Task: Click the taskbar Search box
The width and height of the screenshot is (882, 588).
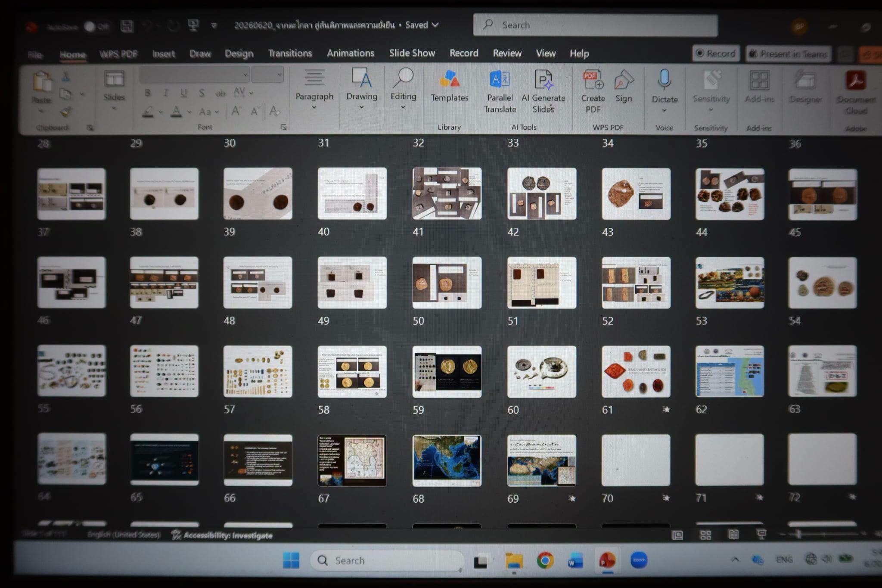Action: [386, 560]
